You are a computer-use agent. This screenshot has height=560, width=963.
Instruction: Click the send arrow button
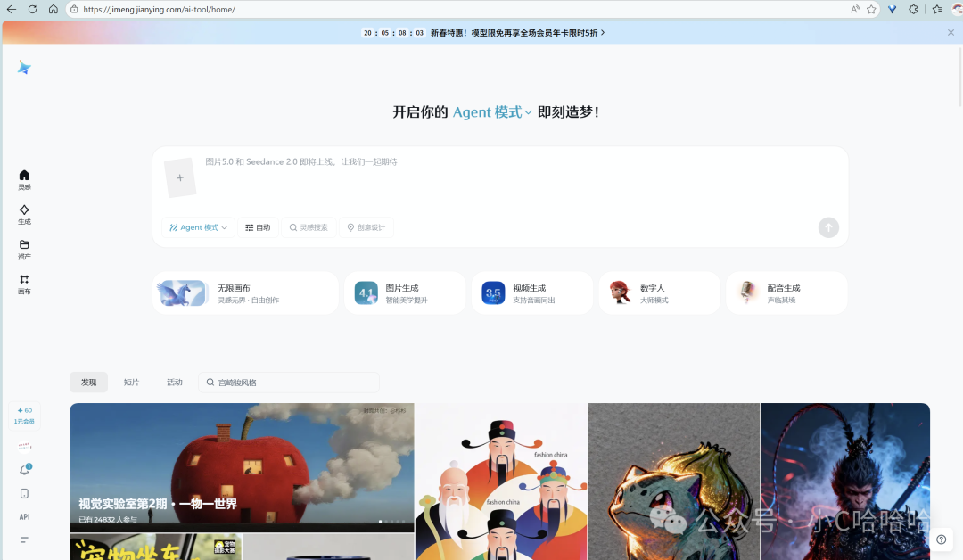(828, 227)
